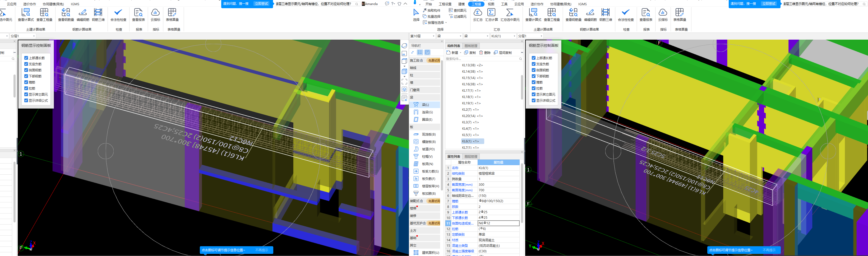Viewport: 868px width, 256px height.
Task: Switch to the 图层管理 tab
Action: (471, 157)
